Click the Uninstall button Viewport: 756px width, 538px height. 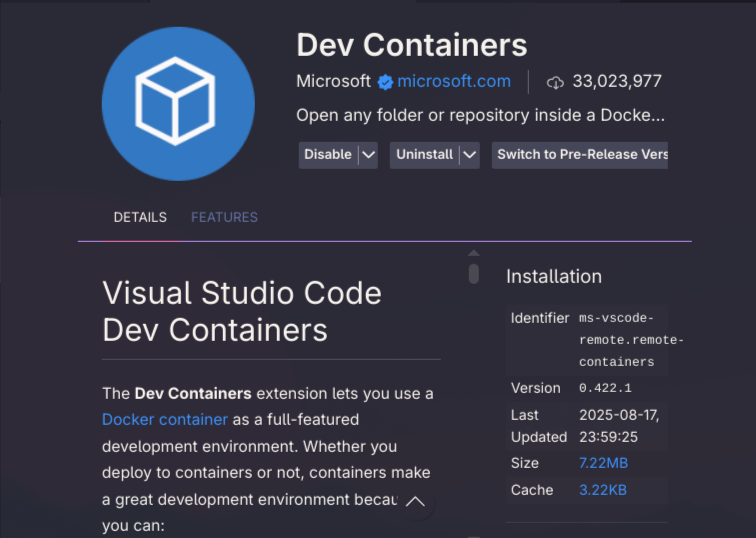point(424,155)
